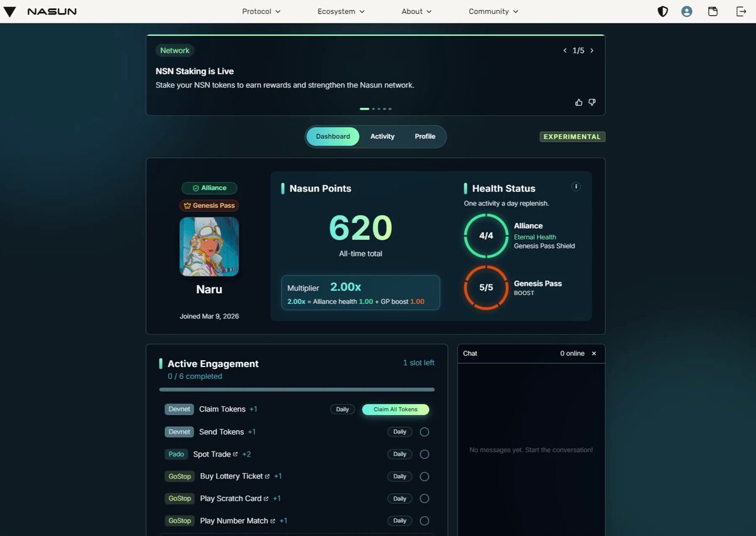Image resolution: width=756 pixels, height=536 pixels.
Task: Click the "0 online" chat status
Action: [x=572, y=354]
